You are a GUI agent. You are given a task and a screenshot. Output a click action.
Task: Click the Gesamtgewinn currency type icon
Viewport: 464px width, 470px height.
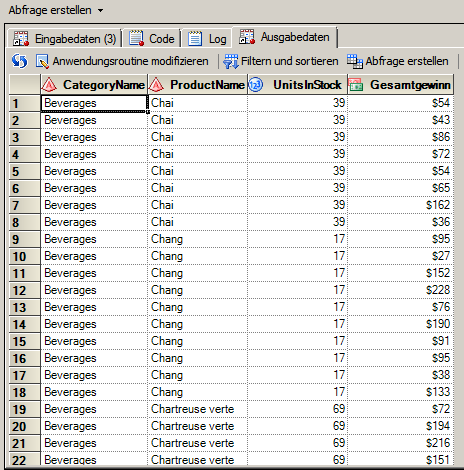coord(356,85)
